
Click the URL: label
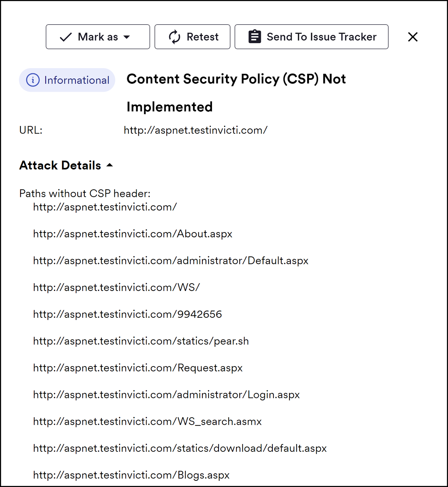coord(31,130)
